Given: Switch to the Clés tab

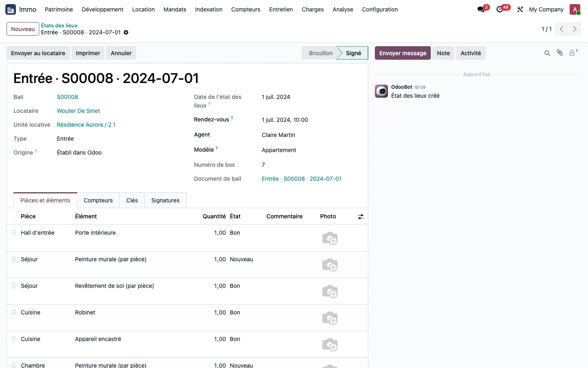Looking at the screenshot, I should pos(132,200).
